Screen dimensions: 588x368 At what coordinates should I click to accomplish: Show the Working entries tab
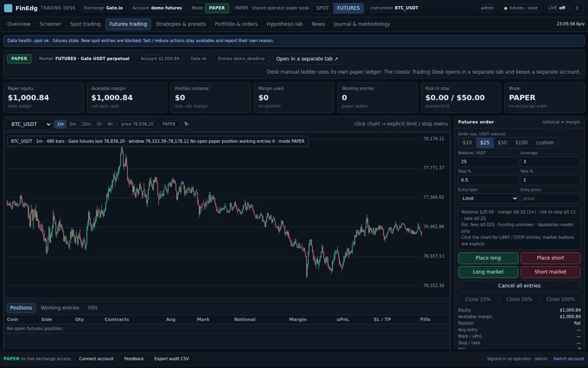point(60,308)
